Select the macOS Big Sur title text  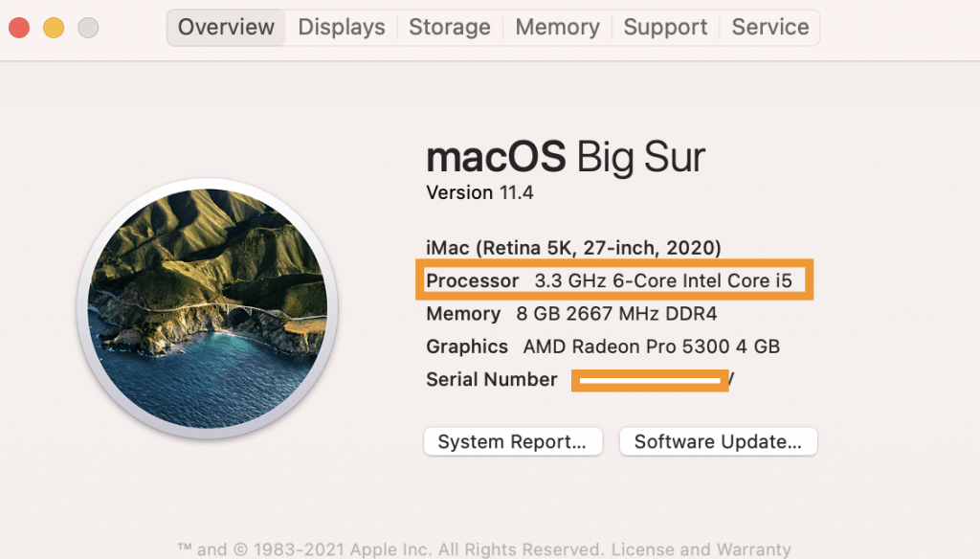[565, 156]
